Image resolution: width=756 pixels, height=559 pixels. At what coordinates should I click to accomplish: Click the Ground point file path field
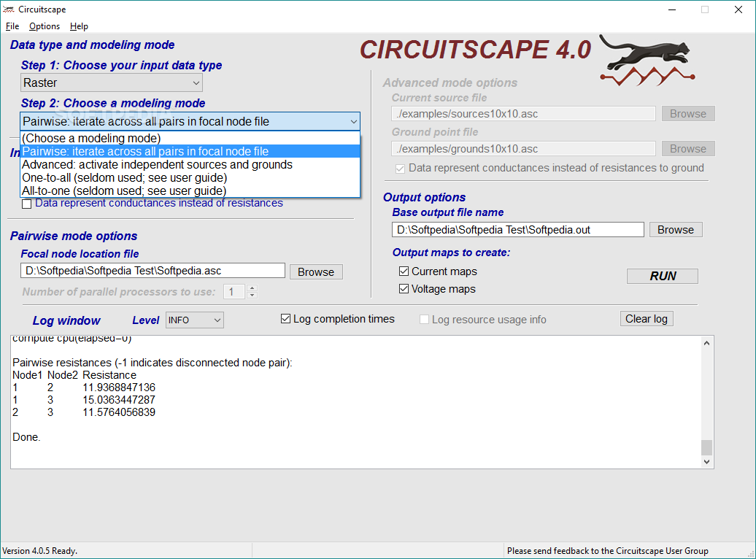tap(524, 149)
